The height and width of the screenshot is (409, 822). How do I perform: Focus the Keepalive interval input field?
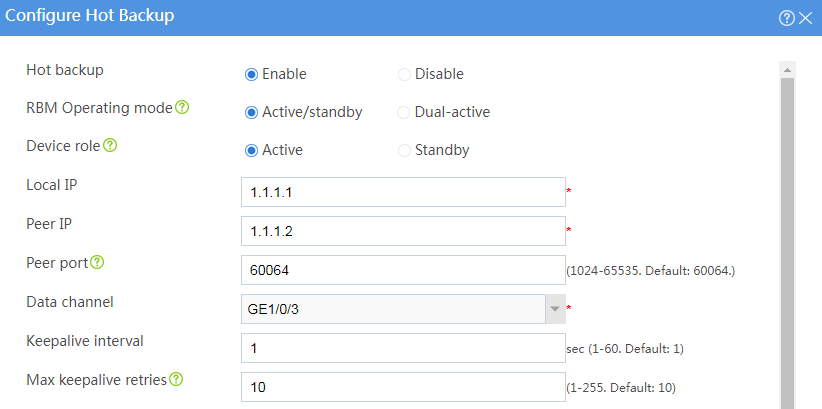[x=403, y=348]
